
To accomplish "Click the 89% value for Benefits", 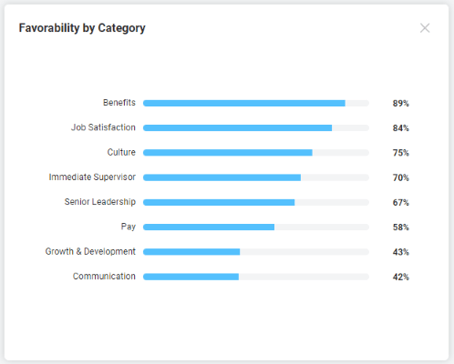I will [x=401, y=103].
